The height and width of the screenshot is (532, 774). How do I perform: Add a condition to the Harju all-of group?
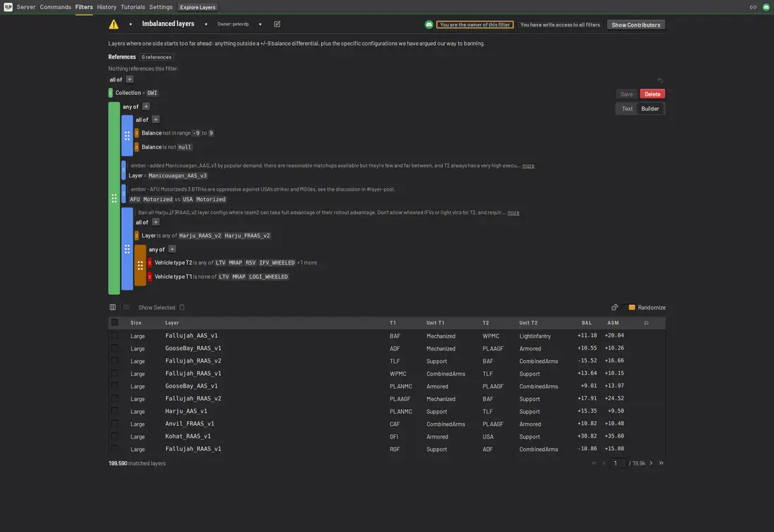point(156,222)
